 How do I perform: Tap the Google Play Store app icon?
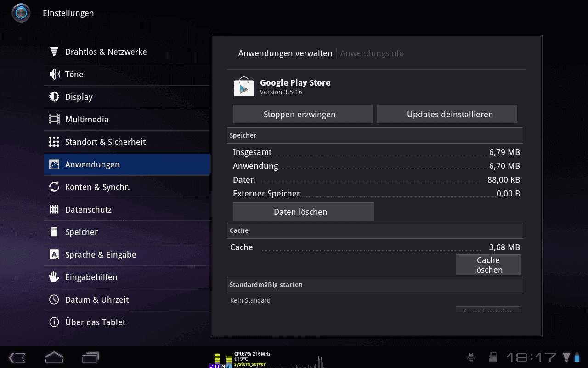[x=243, y=86]
